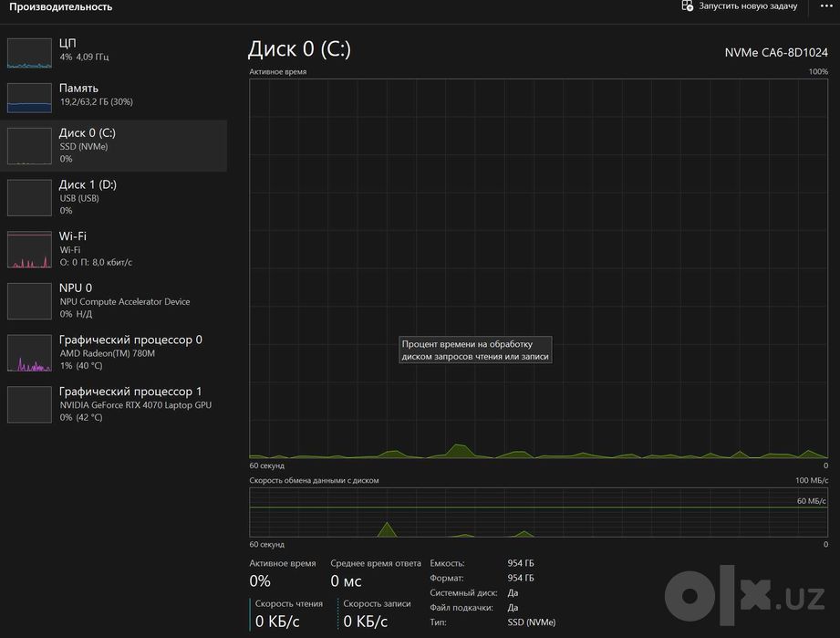
Task: Open Диск 0 (C:) performance entry
Action: (x=114, y=146)
